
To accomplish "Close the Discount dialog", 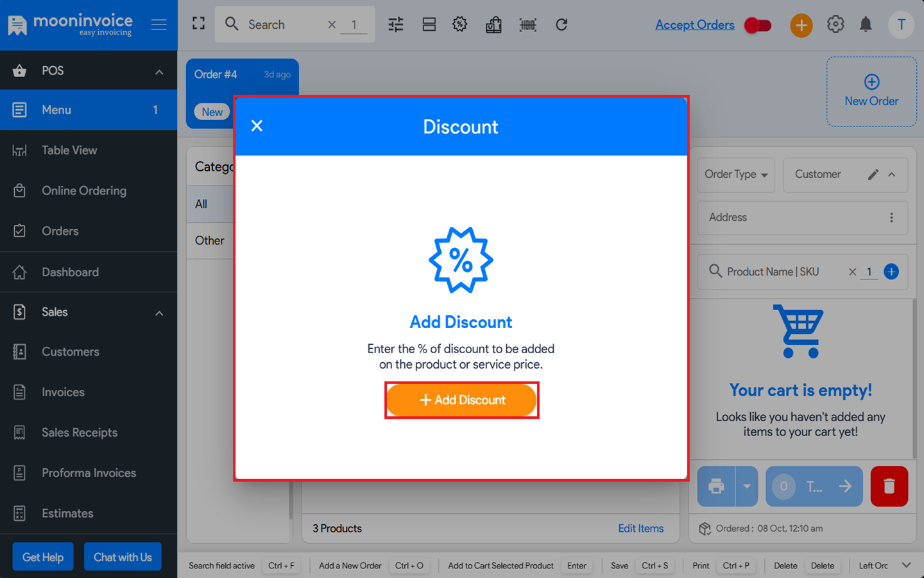I will 257,126.
